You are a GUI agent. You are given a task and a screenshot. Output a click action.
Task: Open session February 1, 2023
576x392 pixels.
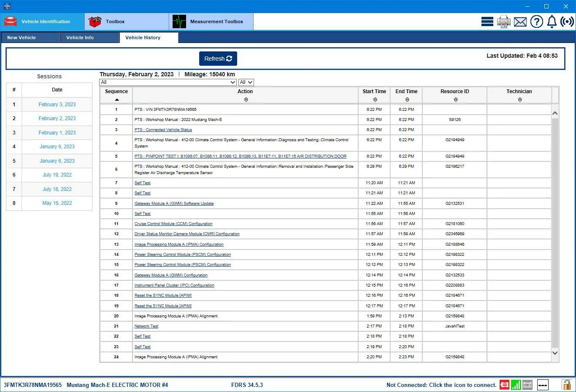click(57, 133)
